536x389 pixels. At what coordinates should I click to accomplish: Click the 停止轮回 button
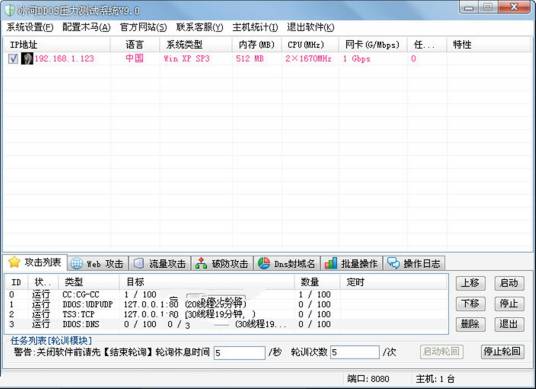(x=502, y=351)
